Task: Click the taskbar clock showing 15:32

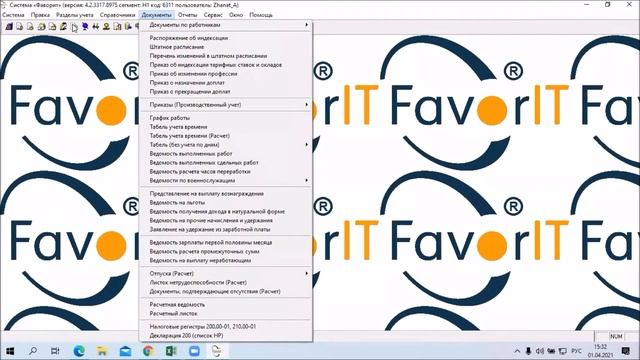Action: click(x=600, y=351)
